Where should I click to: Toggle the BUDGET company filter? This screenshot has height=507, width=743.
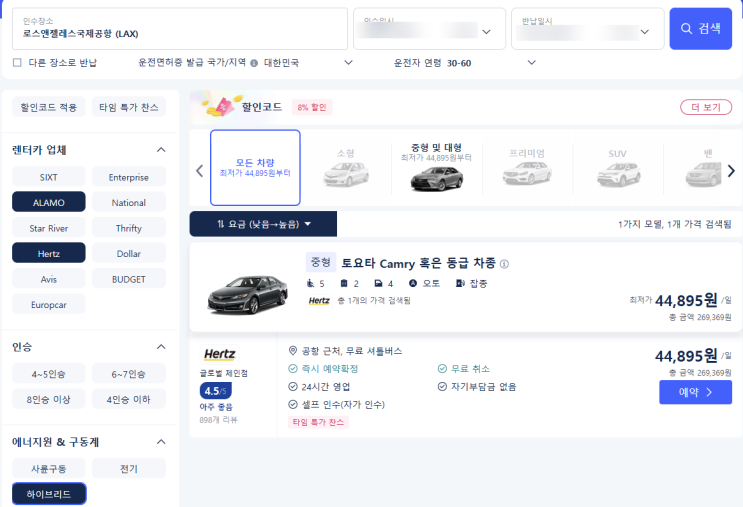(128, 279)
